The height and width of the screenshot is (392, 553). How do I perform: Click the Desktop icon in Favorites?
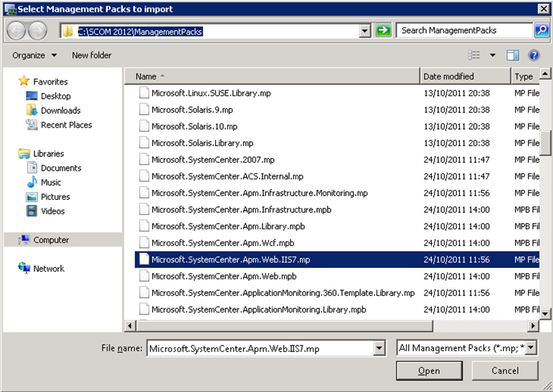point(32,96)
